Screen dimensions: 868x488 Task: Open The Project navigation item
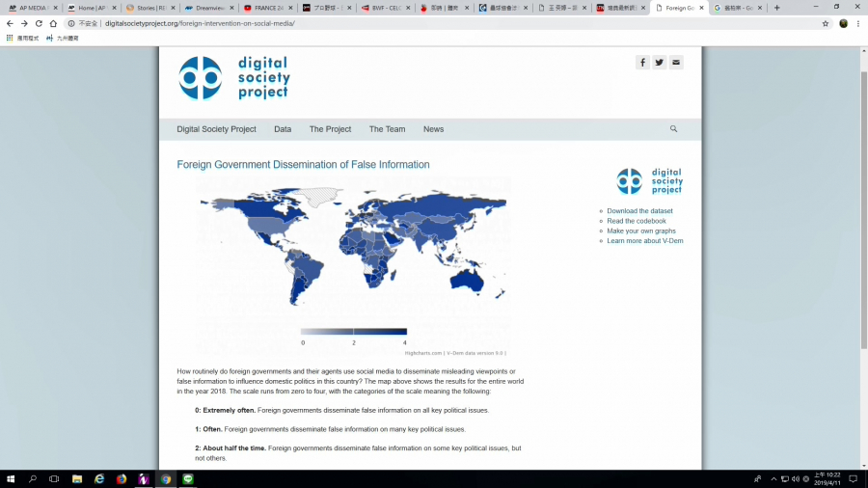330,129
